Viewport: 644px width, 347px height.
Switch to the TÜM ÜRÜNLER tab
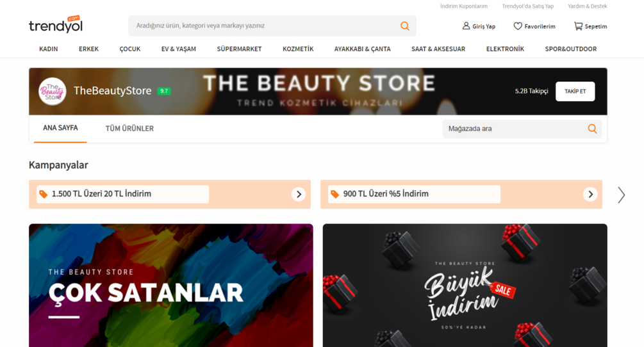click(x=129, y=129)
